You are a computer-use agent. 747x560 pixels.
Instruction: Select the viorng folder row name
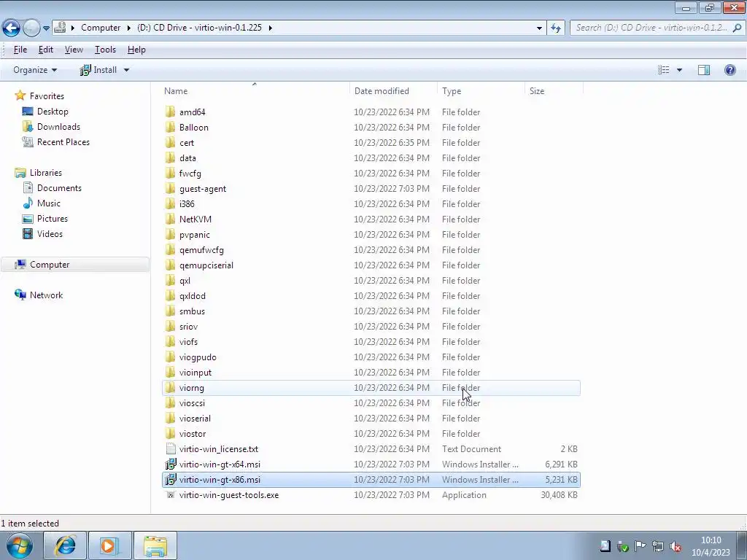click(192, 388)
